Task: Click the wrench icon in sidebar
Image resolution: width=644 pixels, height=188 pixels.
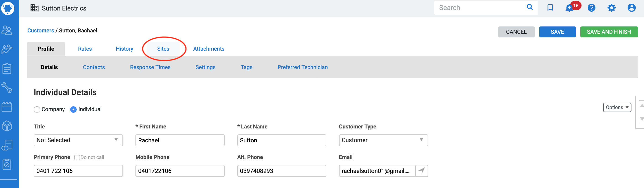Action: (x=7, y=88)
